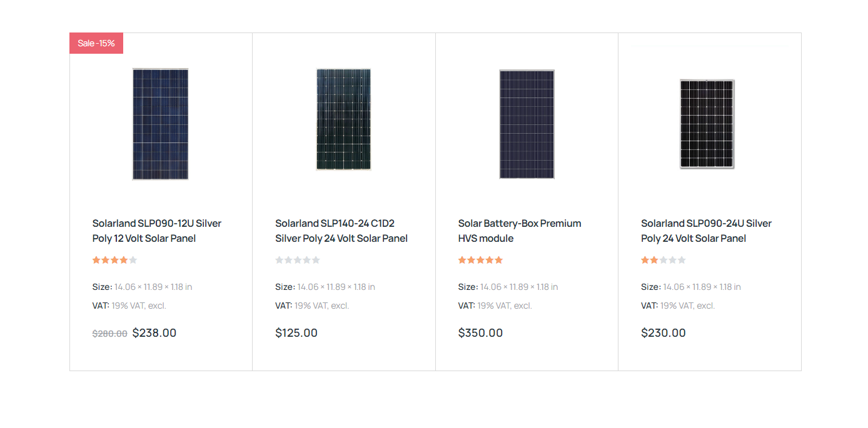This screenshot has height=428, width=868.
Task: Click the Sale -15% badge
Action: (96, 43)
